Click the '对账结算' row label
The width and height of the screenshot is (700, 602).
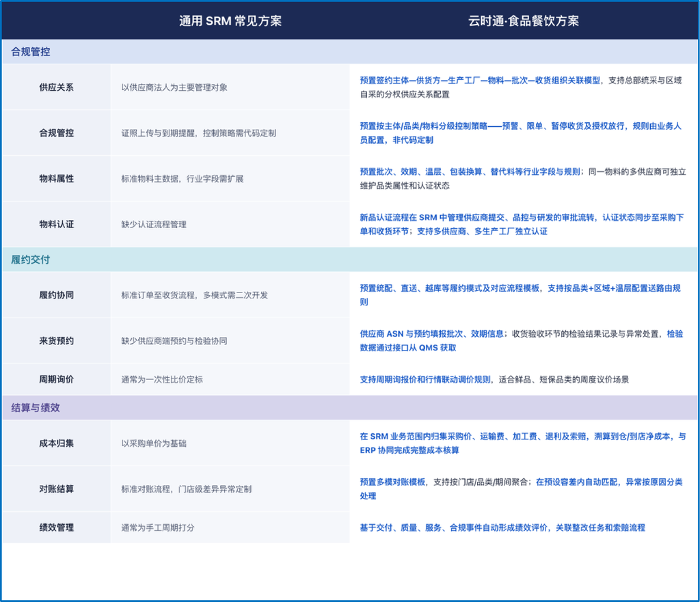coord(56,489)
